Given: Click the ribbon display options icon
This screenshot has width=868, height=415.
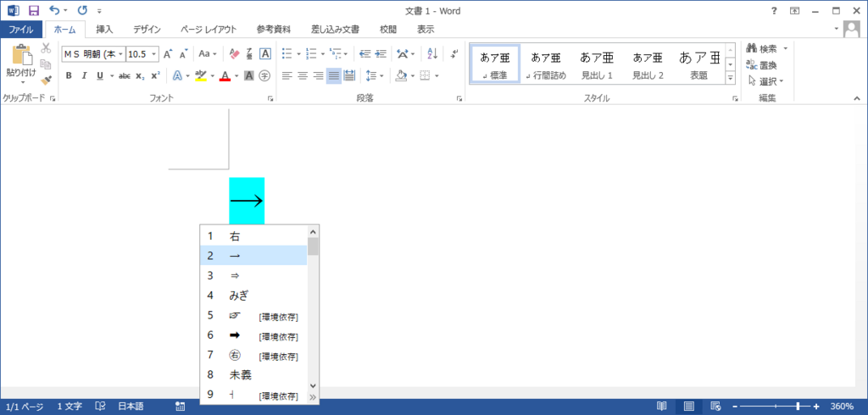Looking at the screenshot, I should point(794,10).
